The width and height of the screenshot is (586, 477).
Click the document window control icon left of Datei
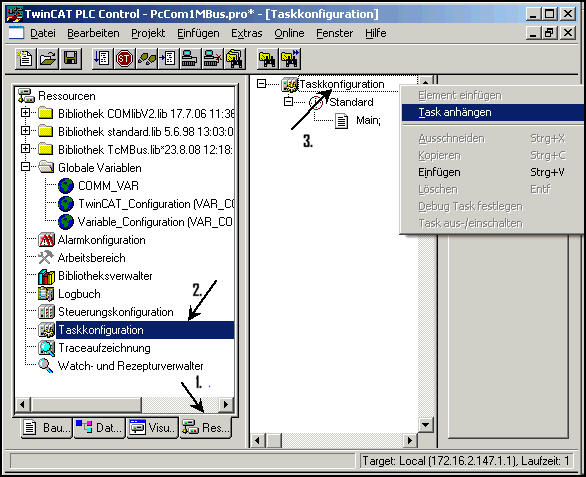[16, 33]
